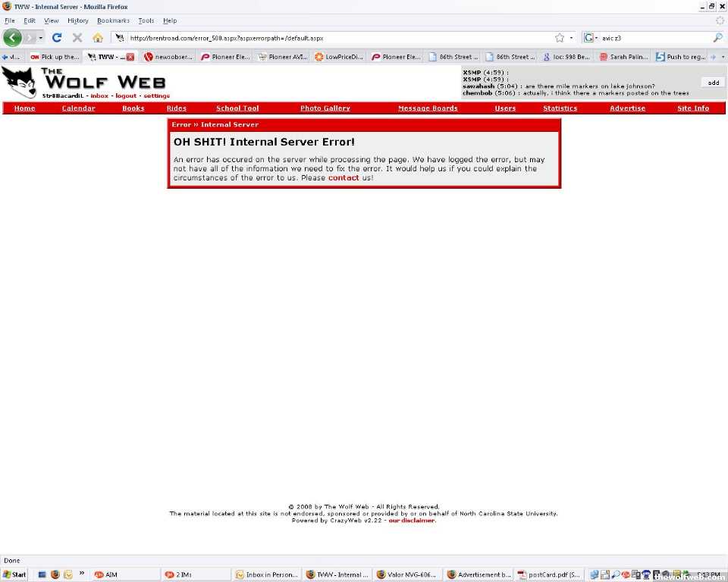Viewport: 728px width, 582px height.
Task: Open the Tools menu
Action: (x=146, y=20)
